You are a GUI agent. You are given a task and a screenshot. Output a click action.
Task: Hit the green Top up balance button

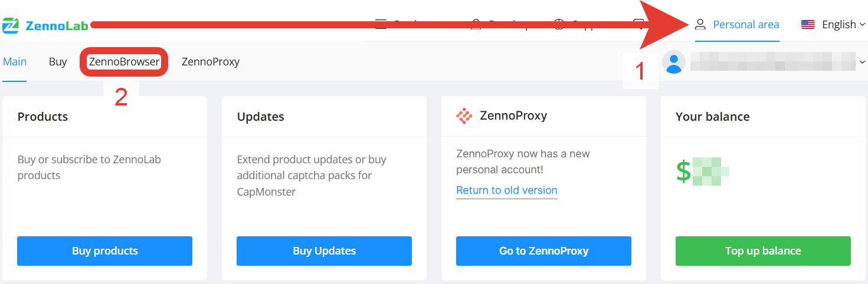pyautogui.click(x=763, y=251)
